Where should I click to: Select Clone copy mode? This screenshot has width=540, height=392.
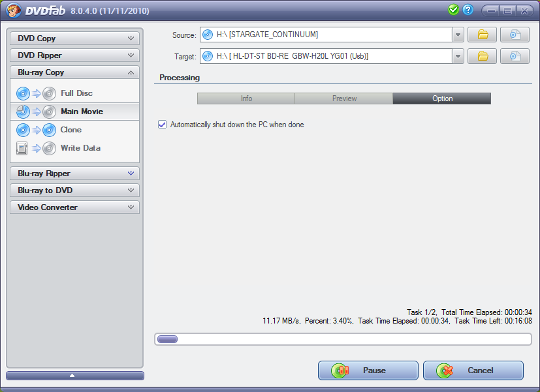(x=74, y=130)
